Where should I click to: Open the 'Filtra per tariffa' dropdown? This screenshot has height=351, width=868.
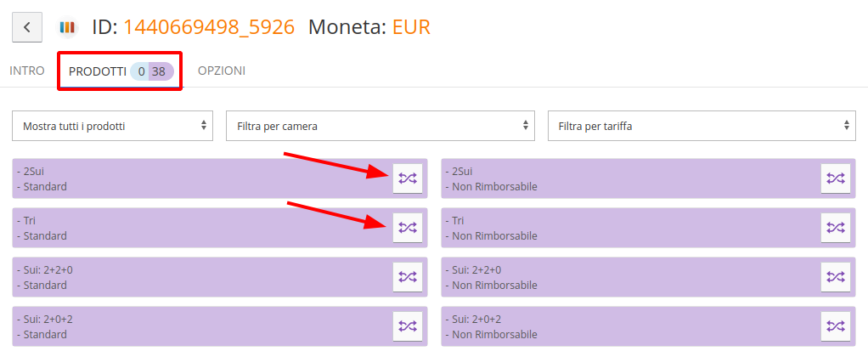click(702, 127)
